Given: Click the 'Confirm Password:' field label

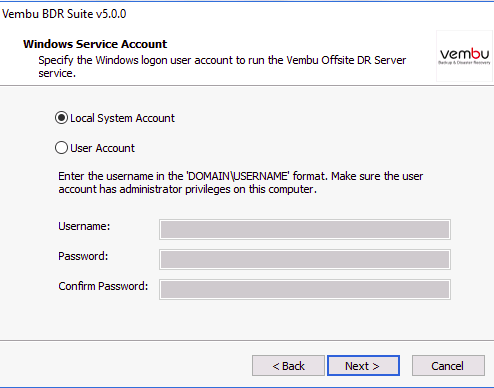Looking at the screenshot, I should [103, 286].
